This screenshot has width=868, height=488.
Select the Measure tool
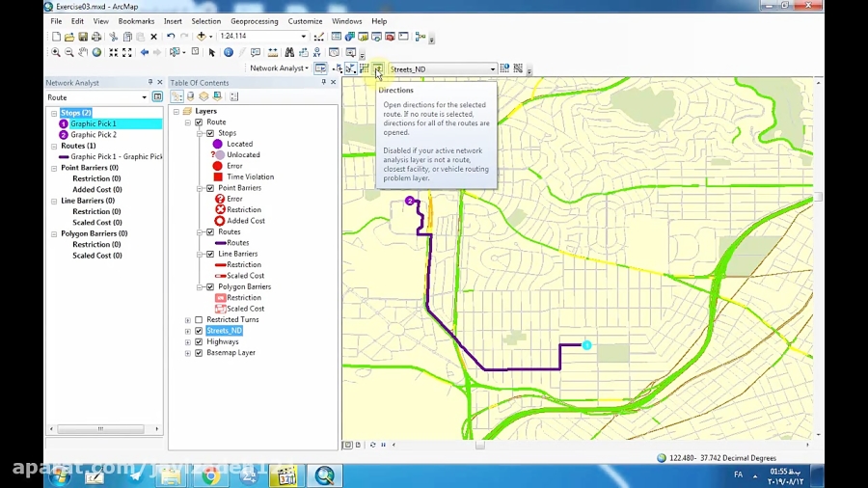tap(273, 53)
